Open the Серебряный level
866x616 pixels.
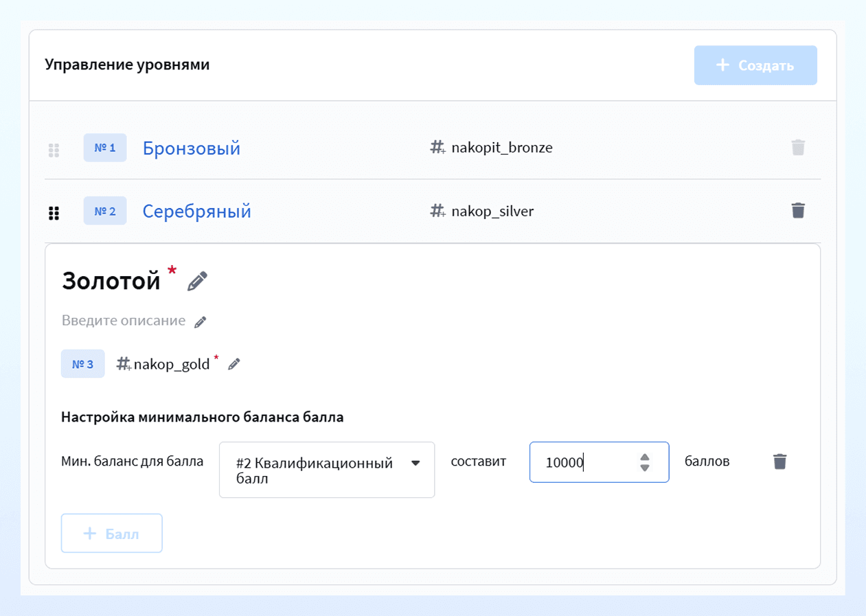(197, 212)
